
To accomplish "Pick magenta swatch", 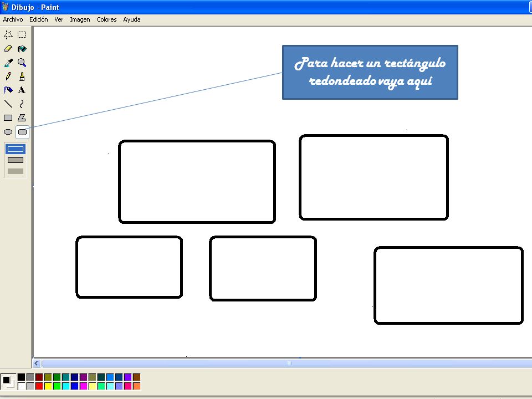I will coord(84,386).
